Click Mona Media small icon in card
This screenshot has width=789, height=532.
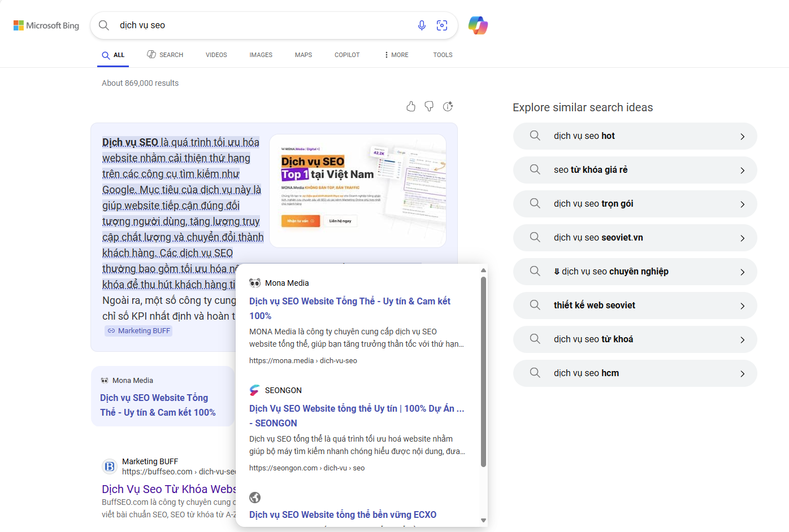[105, 381]
